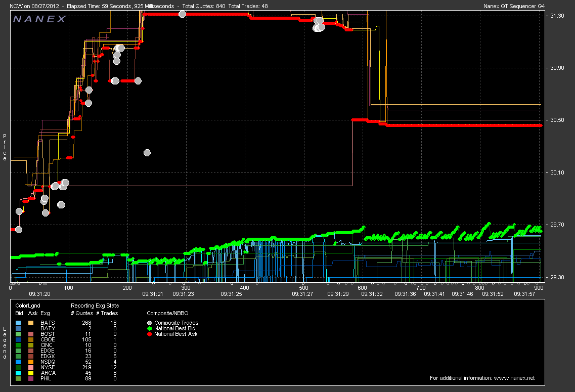Select the EDGE bid color swatch

[x=18, y=351]
